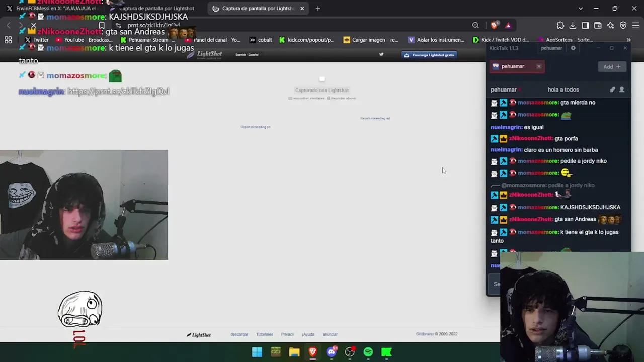
Task: Click the Brave VPN shield icon
Action: (623, 25)
